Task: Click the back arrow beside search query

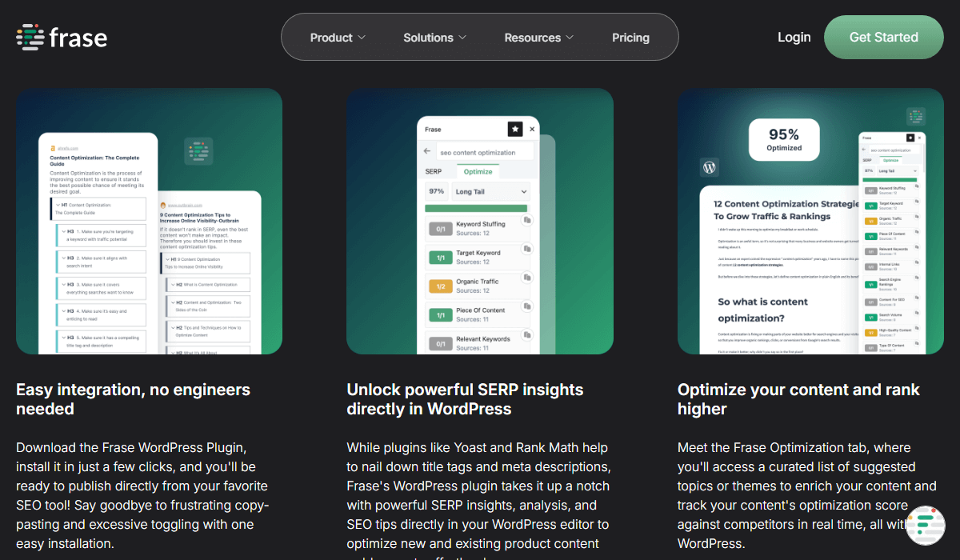Action: pyautogui.click(x=427, y=150)
